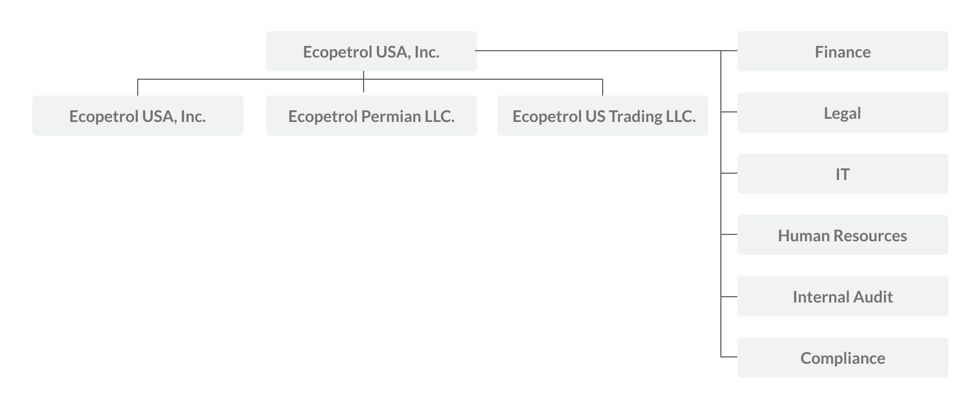980x406 pixels.
Task: Click the vertical connector above Ecopetrol Permian LLC.
Action: point(364,82)
